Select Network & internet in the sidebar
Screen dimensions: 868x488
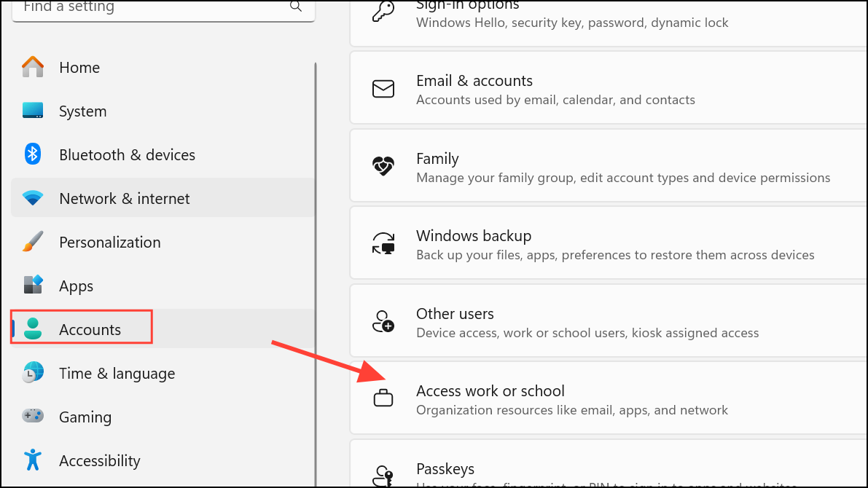click(163, 198)
